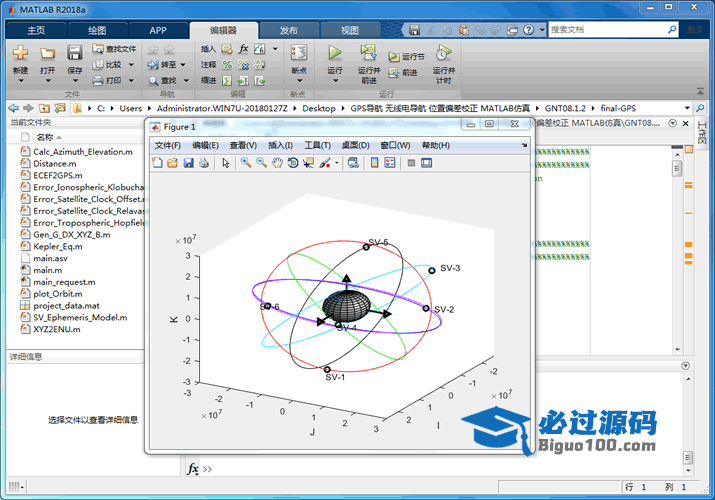Click the Hide Plot Tools icon in Figure 1
The width and height of the screenshot is (715, 500).
point(411,163)
